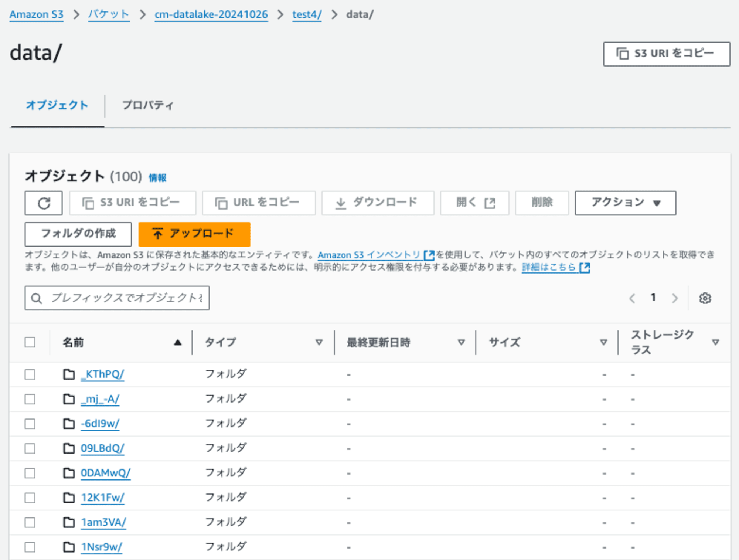Open the -6dI9w/ folder

100,424
